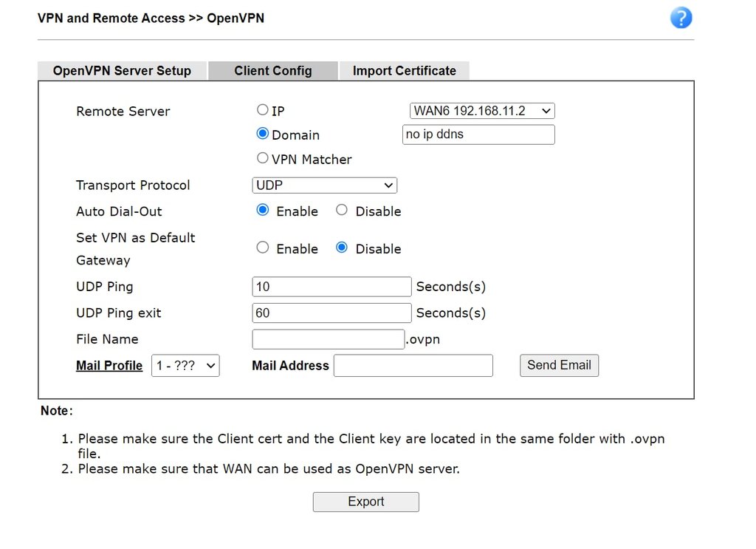Click the .ovpn file extension text
Viewport: 756px width, 549px height.
(x=423, y=340)
